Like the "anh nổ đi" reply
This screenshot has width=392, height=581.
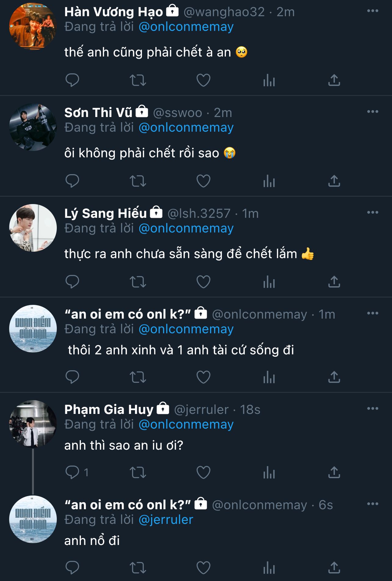[203, 568]
